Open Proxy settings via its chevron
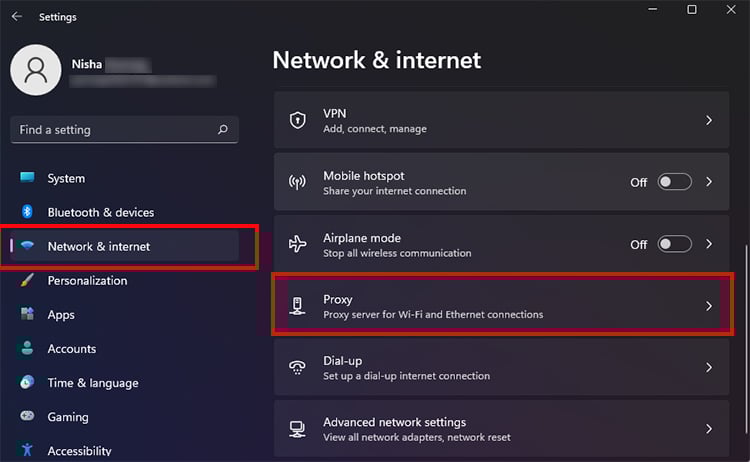The height and width of the screenshot is (462, 750). pos(709,306)
